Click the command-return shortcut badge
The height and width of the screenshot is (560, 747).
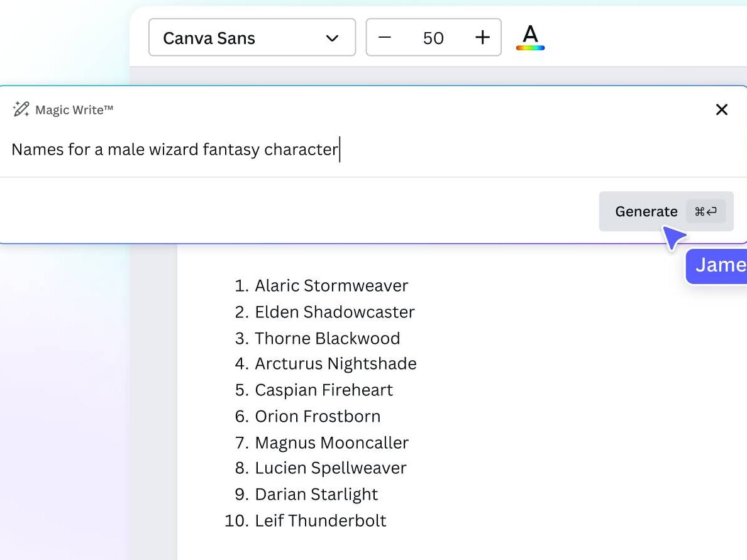[705, 211]
